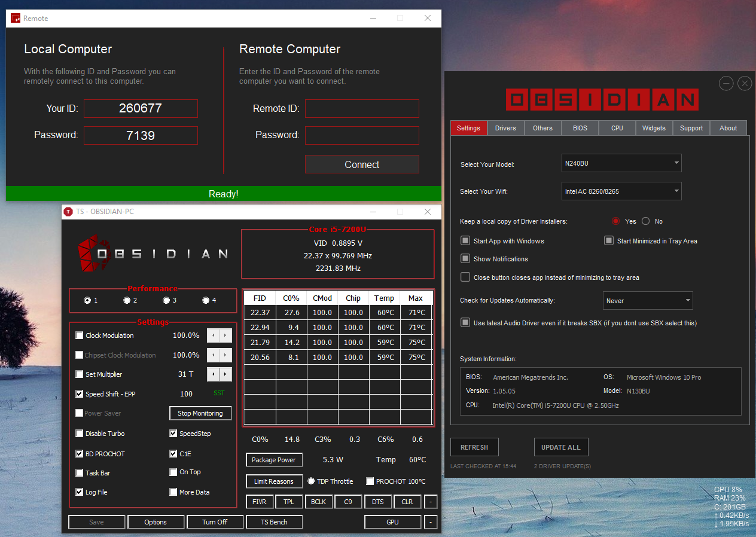Image resolution: width=756 pixels, height=537 pixels.
Task: Choose Yes for keeping driver installers
Action: (616, 221)
